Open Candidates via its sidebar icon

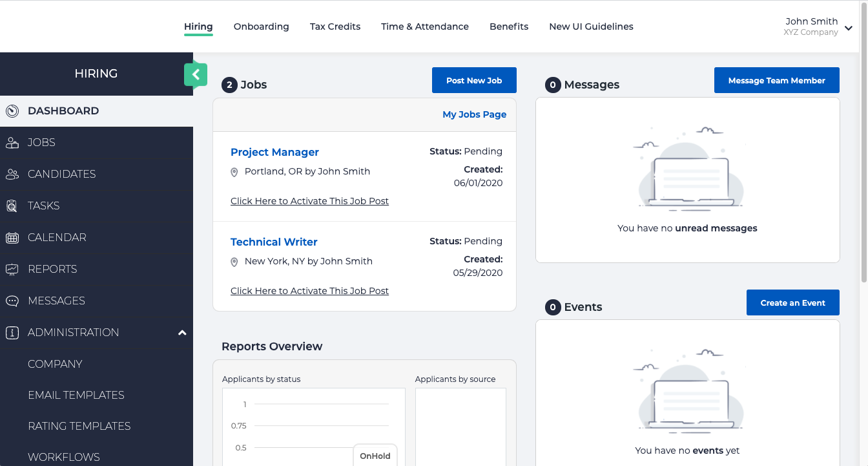point(12,174)
